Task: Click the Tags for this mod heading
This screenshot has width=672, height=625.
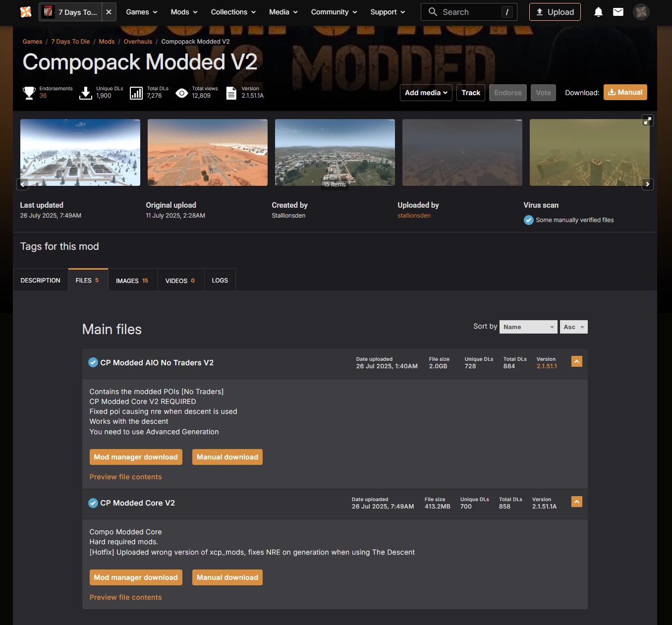Action: [59, 246]
